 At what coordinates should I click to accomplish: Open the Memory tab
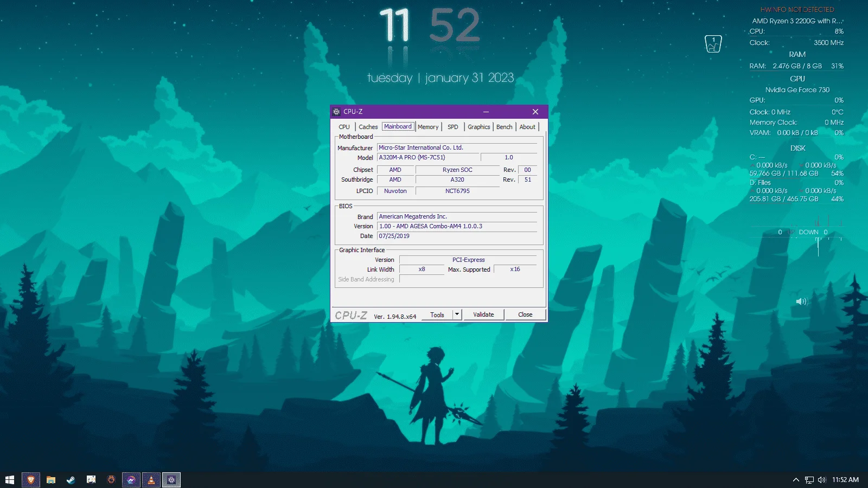click(428, 127)
